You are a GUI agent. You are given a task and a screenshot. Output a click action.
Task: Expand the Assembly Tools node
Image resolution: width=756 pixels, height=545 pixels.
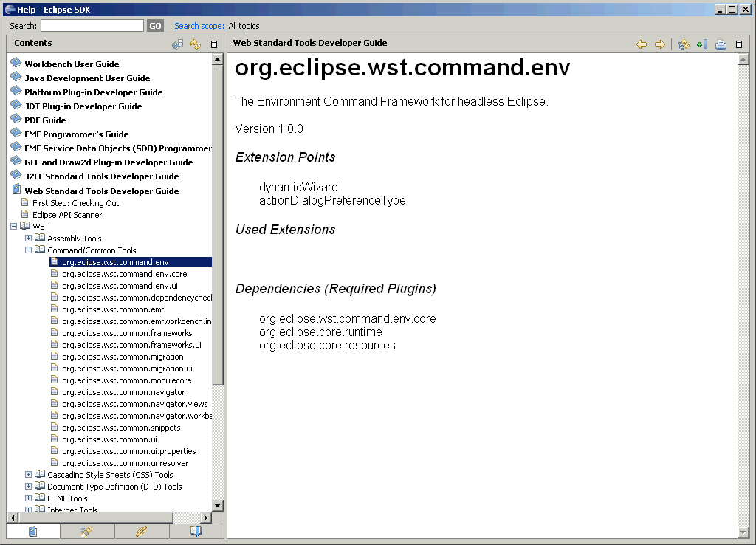click(29, 239)
